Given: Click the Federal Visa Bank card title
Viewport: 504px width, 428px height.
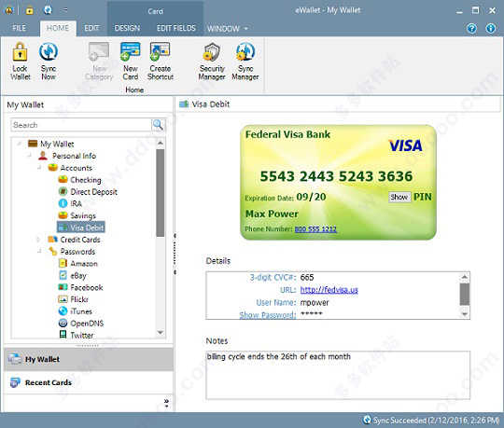Looking at the screenshot, I should (x=287, y=134).
